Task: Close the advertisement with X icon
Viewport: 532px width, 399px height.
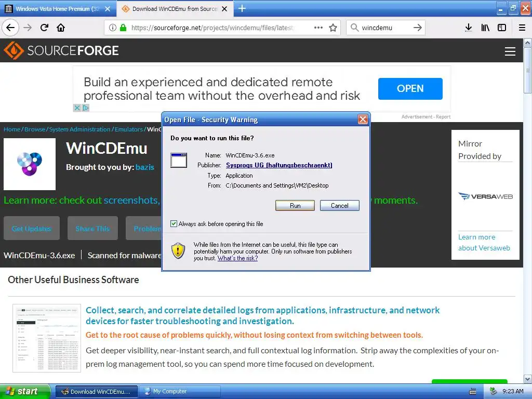Action: click(x=77, y=108)
